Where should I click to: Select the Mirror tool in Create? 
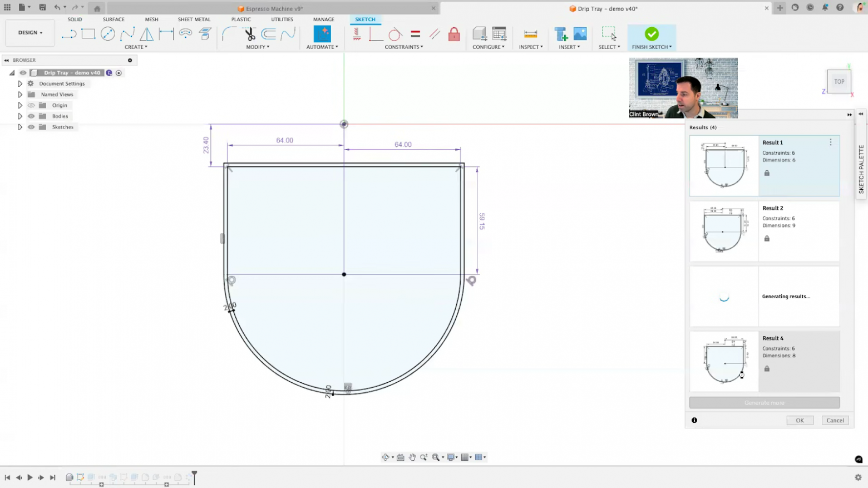(146, 34)
